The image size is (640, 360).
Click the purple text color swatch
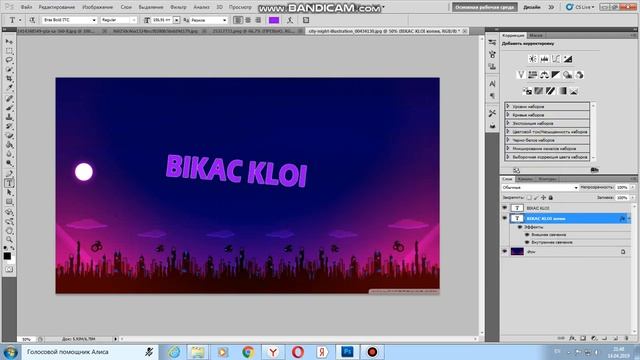pos(274,20)
